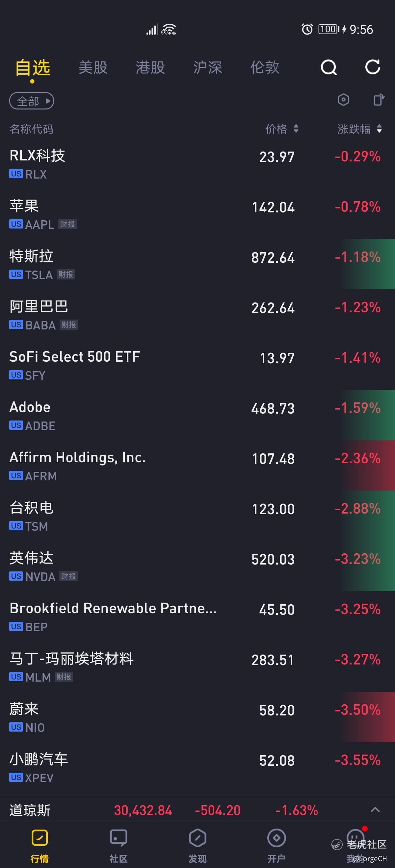Tap the refresh quotes icon
The image size is (395, 868).
pos(373,67)
